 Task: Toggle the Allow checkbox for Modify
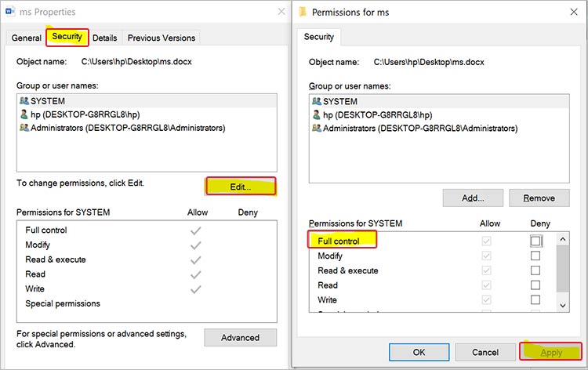[486, 256]
